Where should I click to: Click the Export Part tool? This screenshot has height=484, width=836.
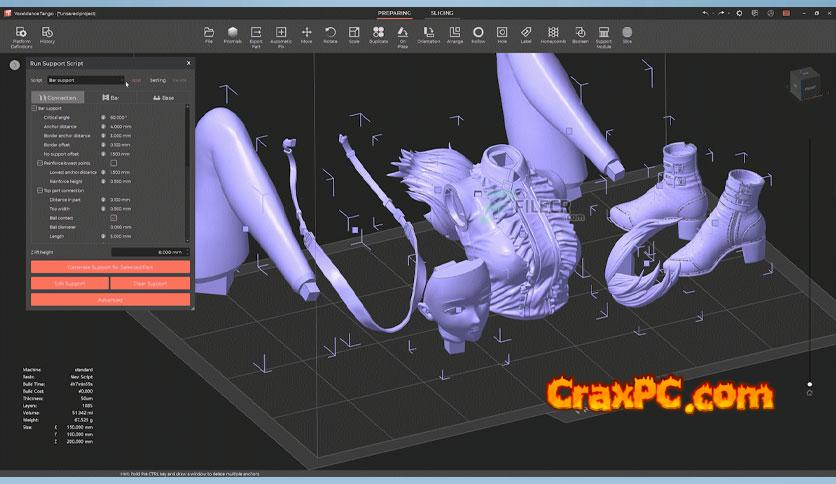(x=256, y=37)
